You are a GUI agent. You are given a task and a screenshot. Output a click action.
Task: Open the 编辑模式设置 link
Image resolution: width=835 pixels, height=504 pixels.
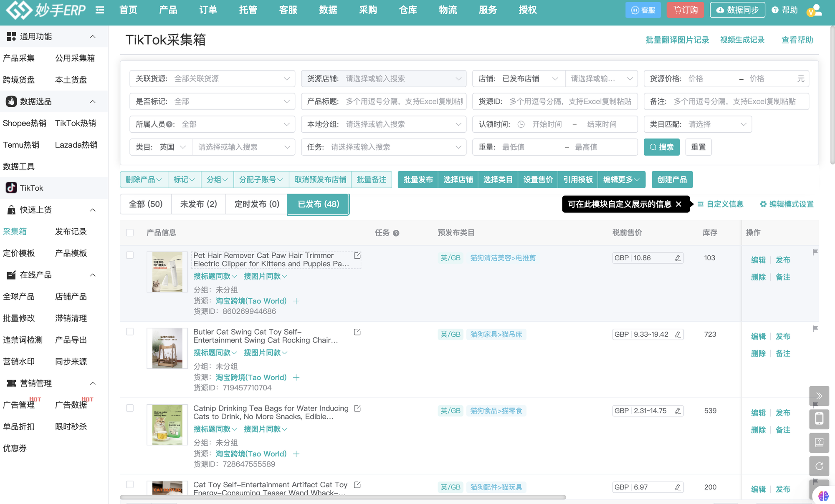[x=787, y=204]
